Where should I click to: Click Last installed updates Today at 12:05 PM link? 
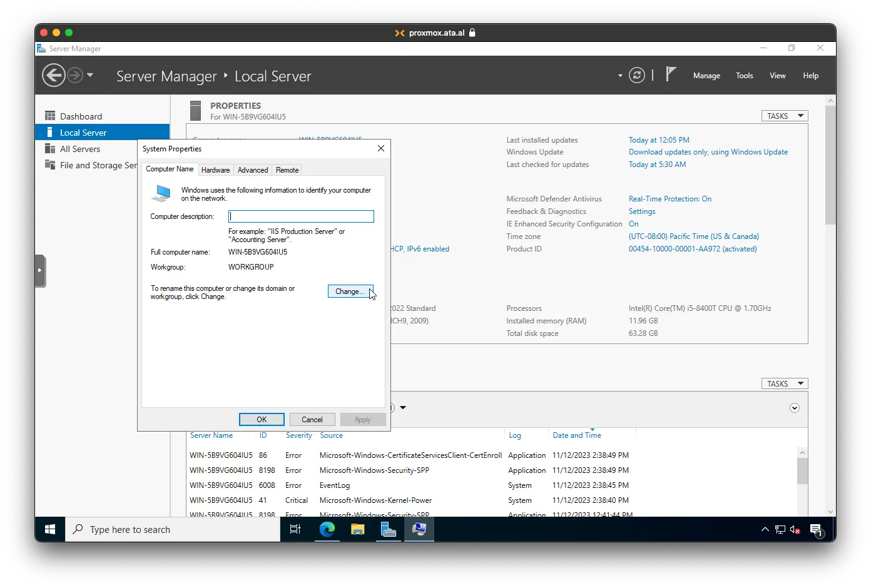coord(659,140)
